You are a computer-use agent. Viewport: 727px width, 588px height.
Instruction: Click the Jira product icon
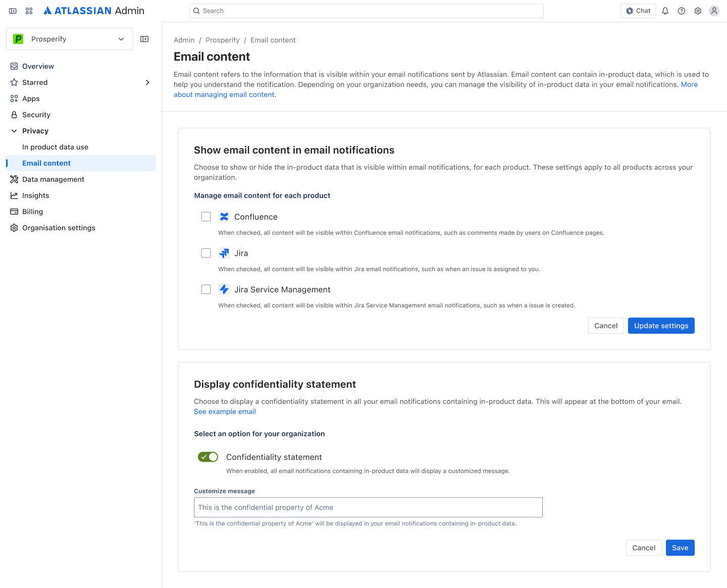pos(224,253)
